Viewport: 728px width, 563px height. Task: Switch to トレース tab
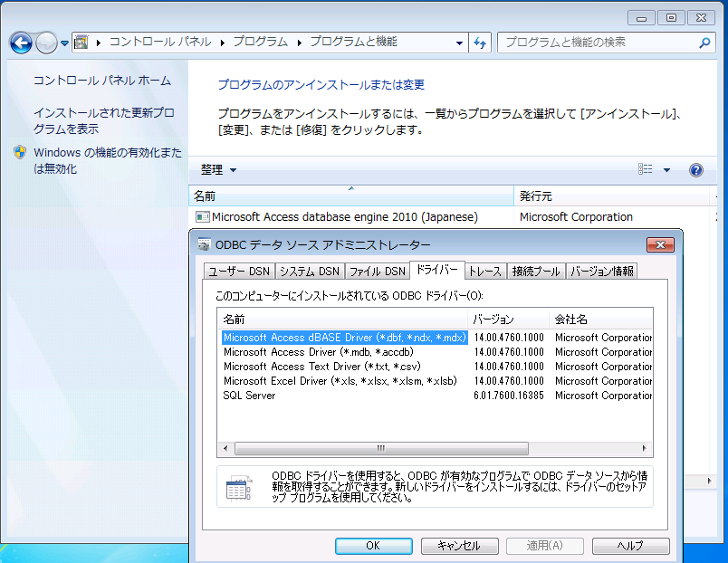[x=485, y=272]
